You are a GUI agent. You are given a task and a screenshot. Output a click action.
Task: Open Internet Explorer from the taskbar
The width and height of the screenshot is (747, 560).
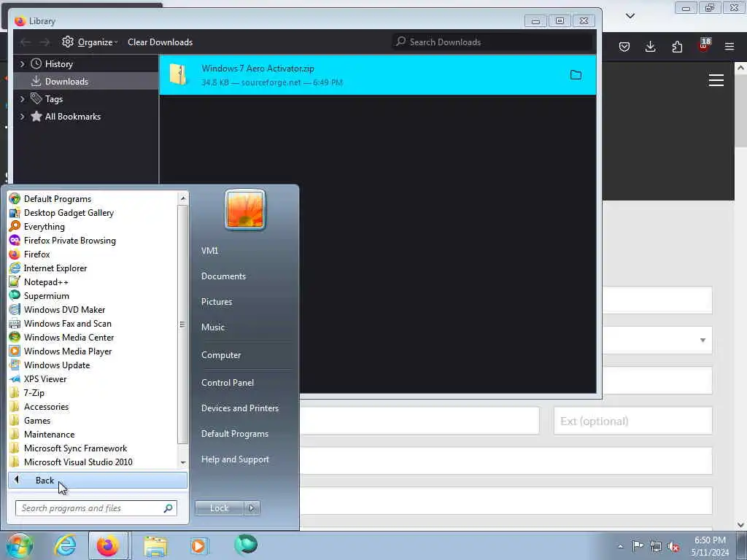[x=65, y=545]
